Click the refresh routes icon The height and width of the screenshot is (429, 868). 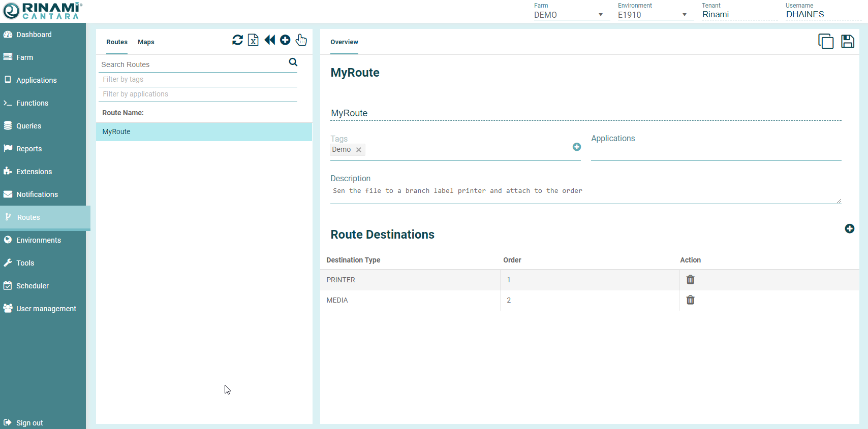tap(237, 40)
